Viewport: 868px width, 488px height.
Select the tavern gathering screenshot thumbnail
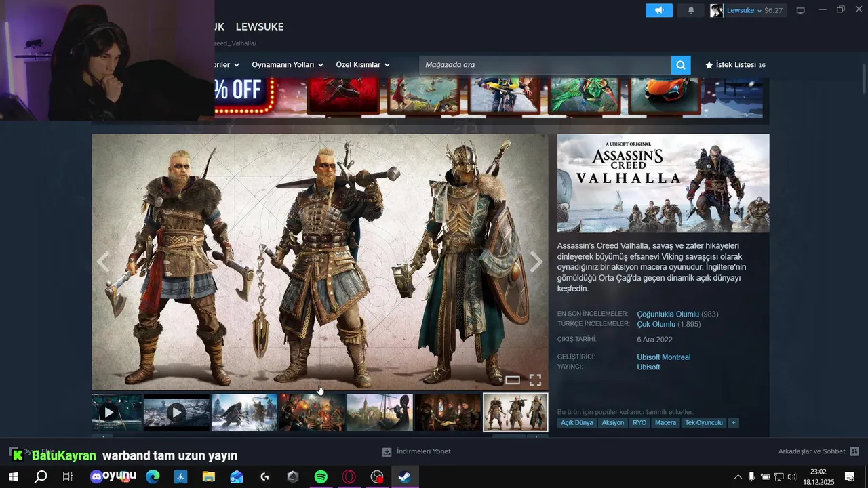click(x=448, y=412)
